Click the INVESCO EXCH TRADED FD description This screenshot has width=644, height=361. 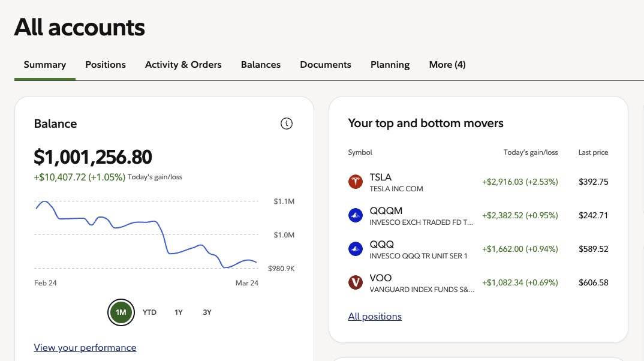click(x=422, y=222)
